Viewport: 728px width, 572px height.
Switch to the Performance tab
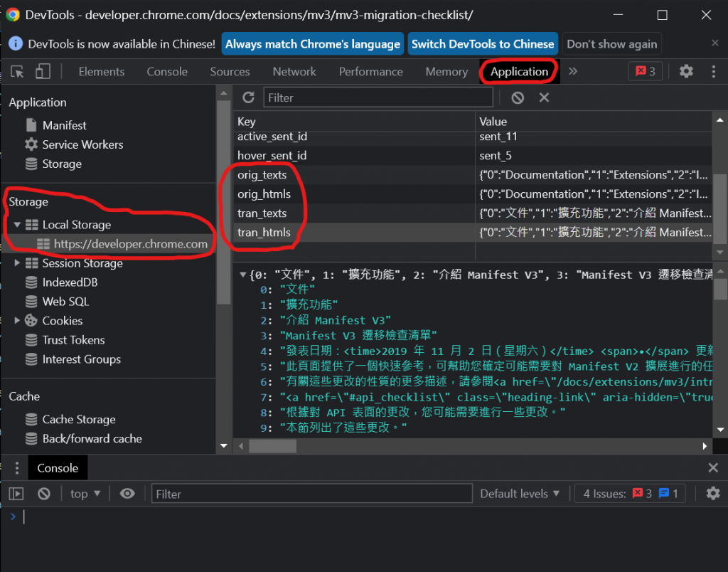(x=370, y=72)
